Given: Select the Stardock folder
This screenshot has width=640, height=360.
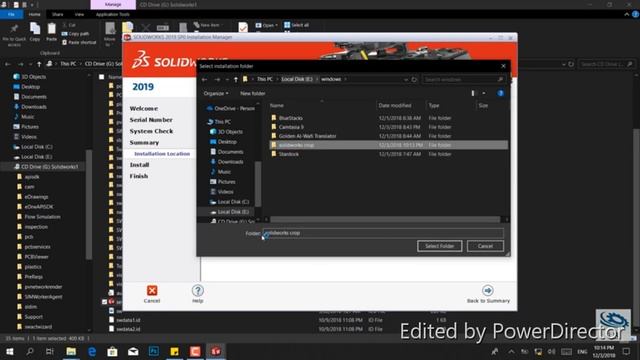Looking at the screenshot, I should (x=389, y=154).
